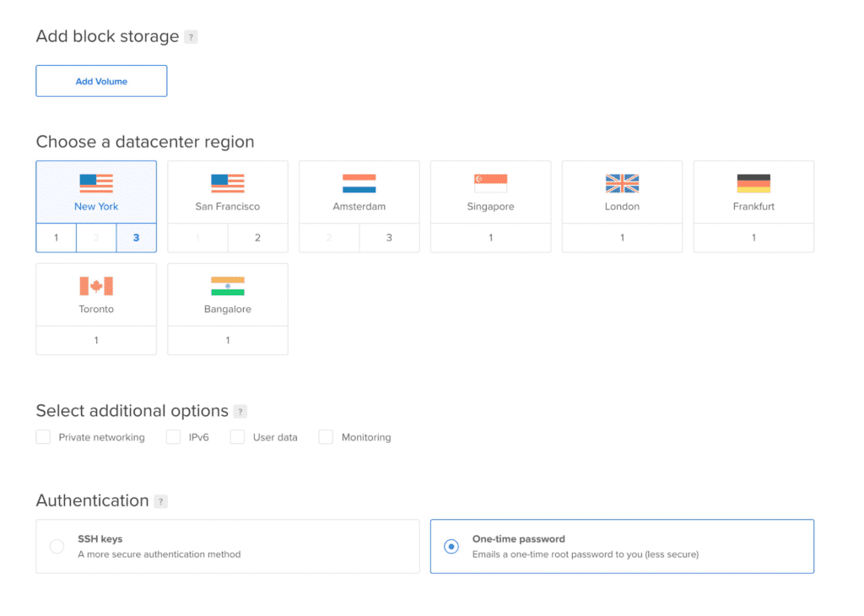Screen dimensions: 864x616
Task: Select Amsterdam datacenter number 3
Action: click(389, 238)
